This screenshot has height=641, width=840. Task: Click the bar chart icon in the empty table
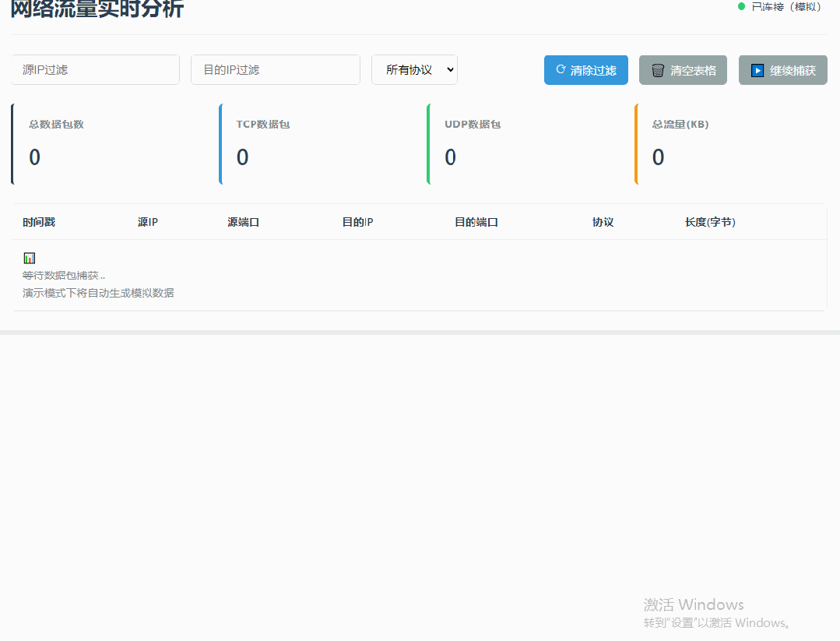(x=29, y=258)
